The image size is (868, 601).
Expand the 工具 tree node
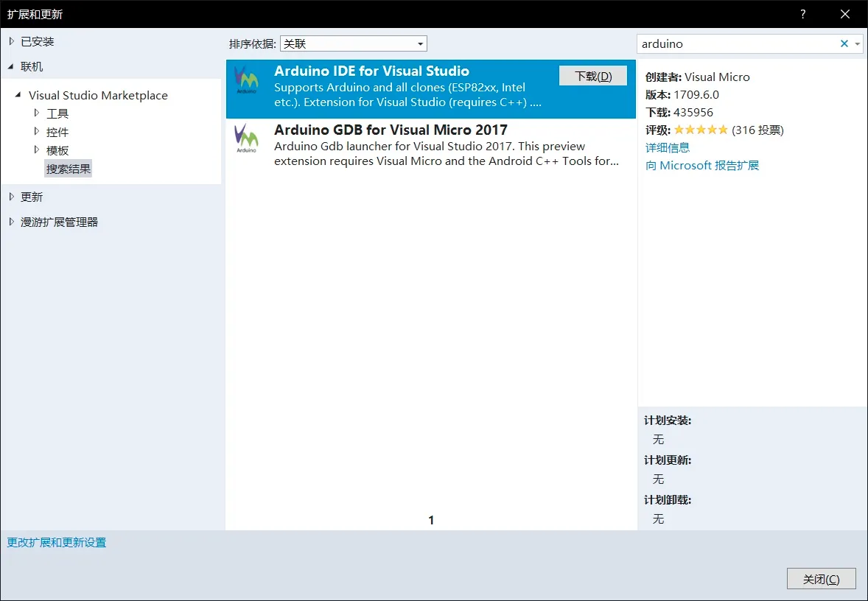38,113
